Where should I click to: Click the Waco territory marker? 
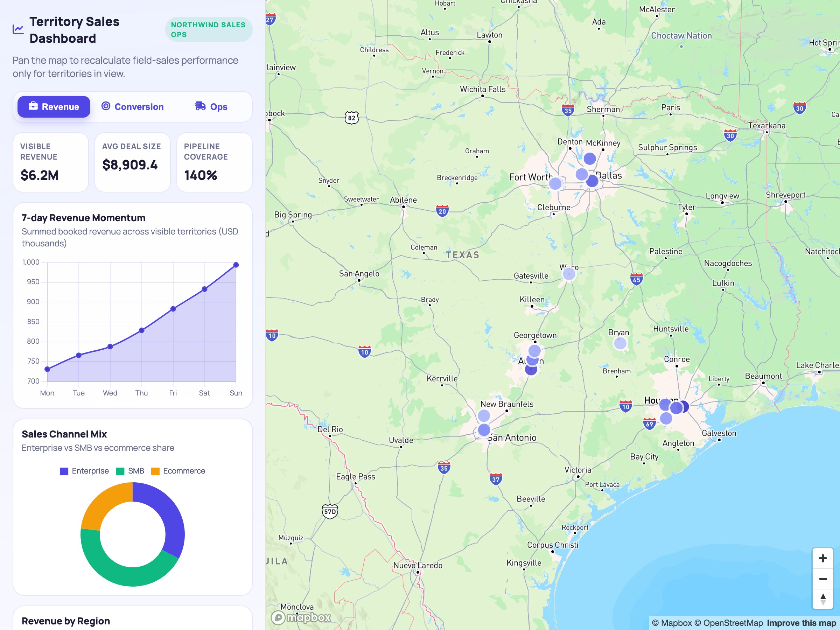pyautogui.click(x=569, y=273)
